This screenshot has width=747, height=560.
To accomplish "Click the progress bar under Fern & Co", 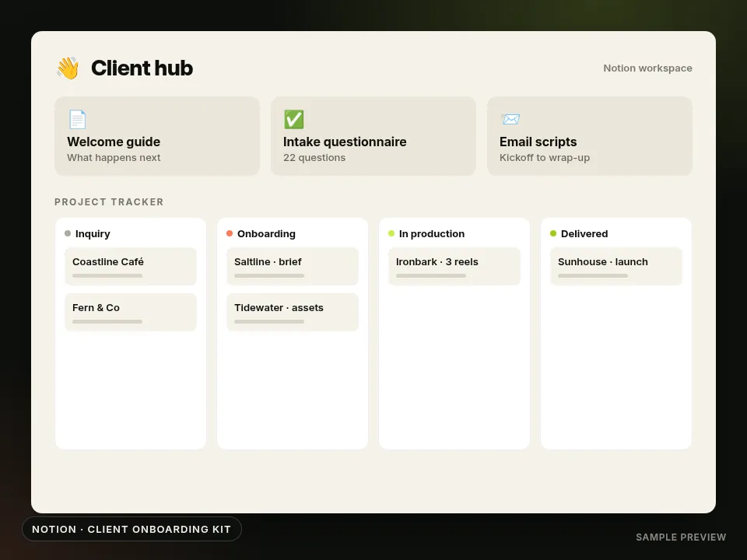I will click(x=107, y=322).
